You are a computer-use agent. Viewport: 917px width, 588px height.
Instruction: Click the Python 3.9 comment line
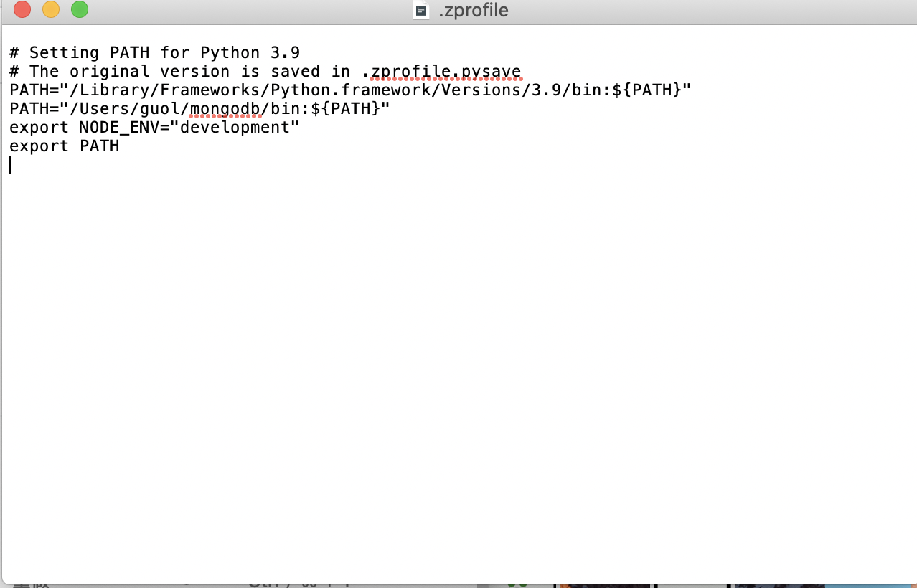pos(154,52)
